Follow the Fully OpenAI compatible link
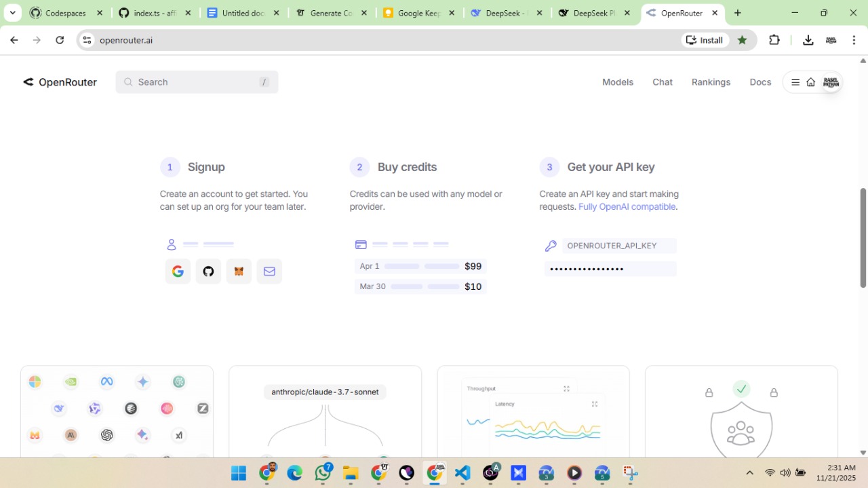Screen dimensions: 868x488 pos(627,207)
